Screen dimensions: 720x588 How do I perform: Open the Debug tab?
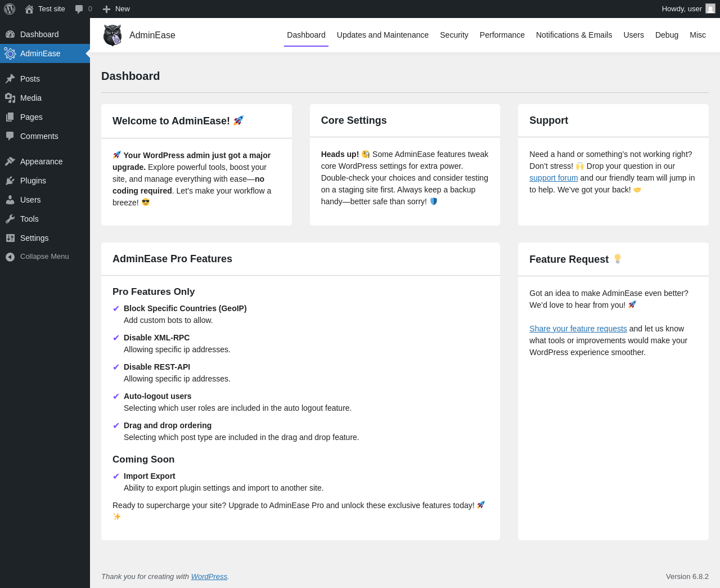[667, 35]
